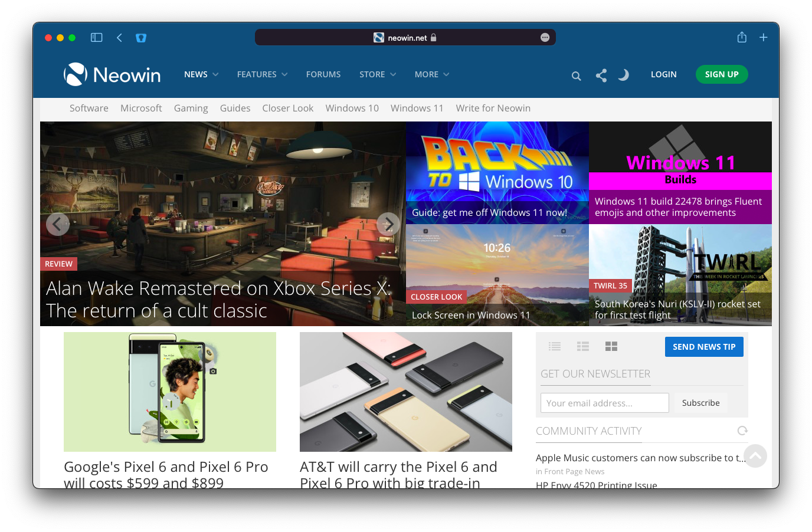The width and height of the screenshot is (812, 532).
Task: Click the social share icon in header
Action: (601, 75)
